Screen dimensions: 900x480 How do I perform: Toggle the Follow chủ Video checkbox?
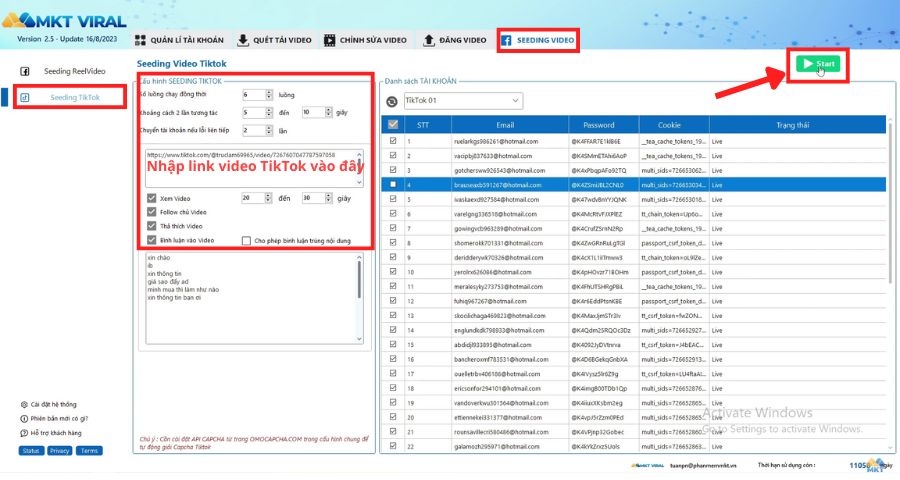pos(152,212)
